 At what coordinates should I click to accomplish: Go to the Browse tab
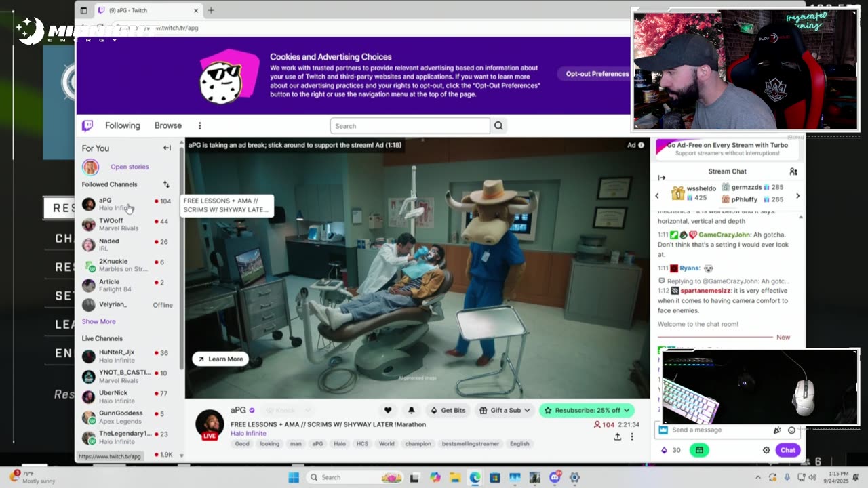168,125
